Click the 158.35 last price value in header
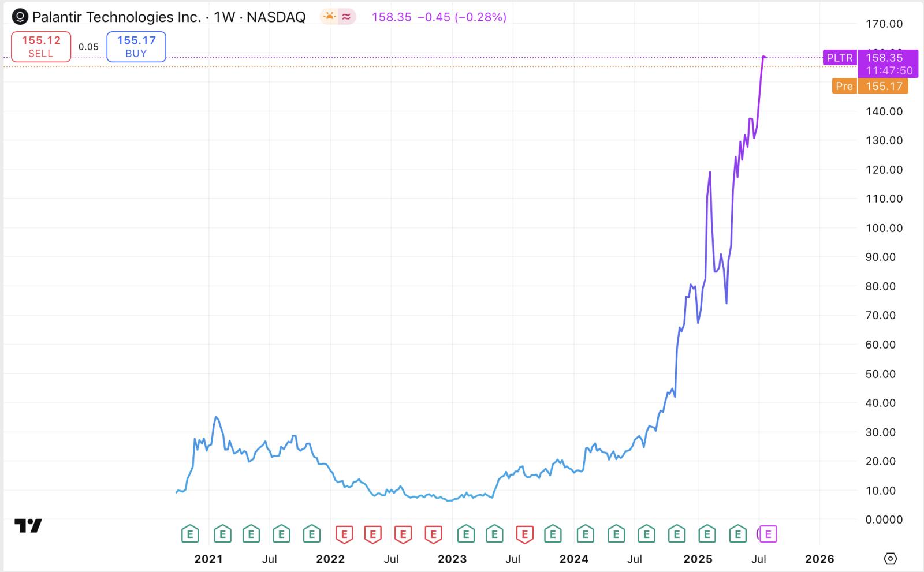Screen dimensions: 924x572 click(x=392, y=17)
